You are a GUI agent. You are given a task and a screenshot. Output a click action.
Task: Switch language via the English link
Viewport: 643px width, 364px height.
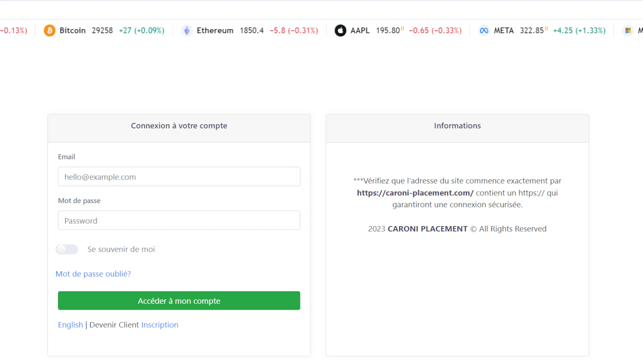(70, 325)
